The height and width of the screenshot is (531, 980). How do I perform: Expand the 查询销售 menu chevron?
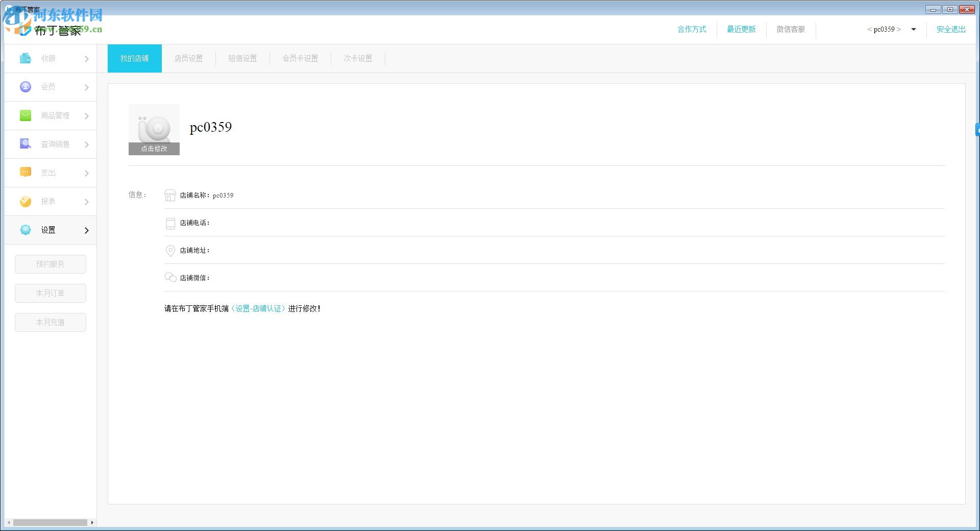coord(87,144)
